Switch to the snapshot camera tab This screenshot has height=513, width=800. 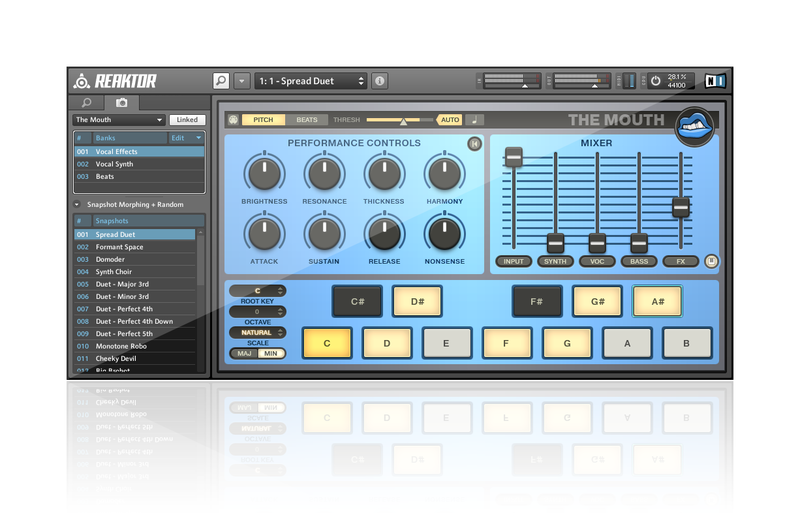point(121,103)
